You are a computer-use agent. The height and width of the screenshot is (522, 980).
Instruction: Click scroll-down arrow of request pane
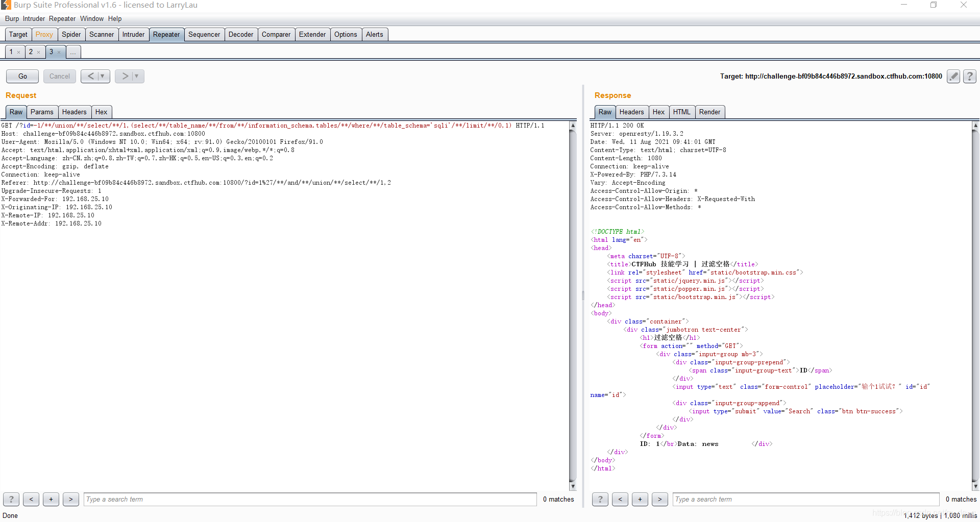[x=573, y=486]
